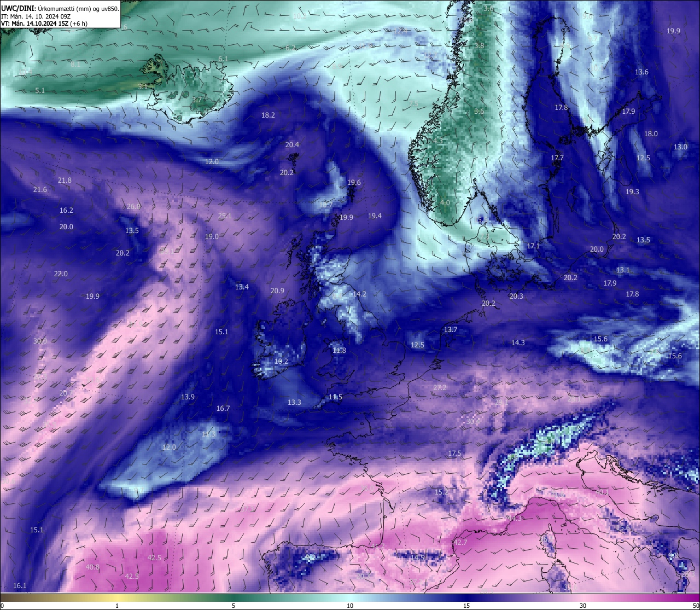Click the 19.3 value label
This screenshot has width=700, height=610.
(x=632, y=192)
